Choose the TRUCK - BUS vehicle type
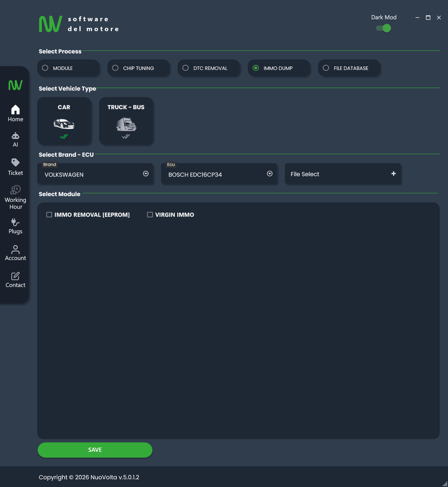 (126, 121)
